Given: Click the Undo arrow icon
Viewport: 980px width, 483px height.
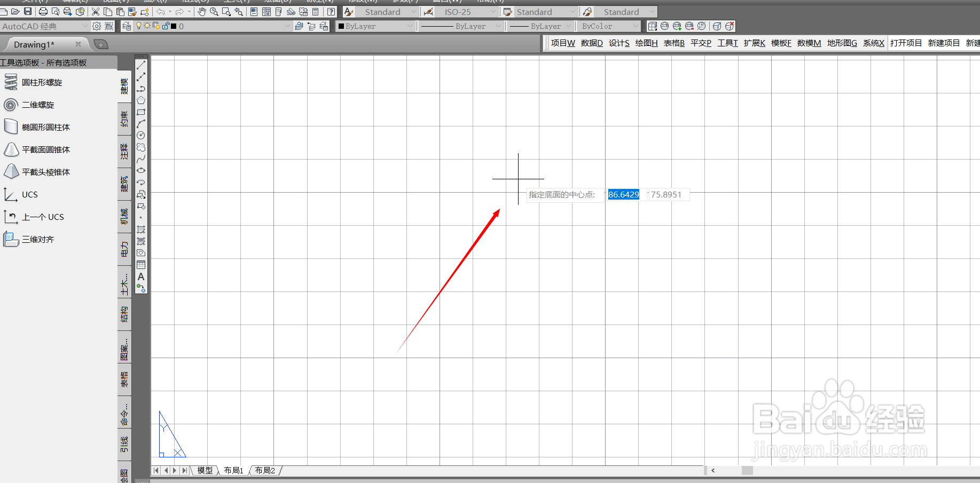Looking at the screenshot, I should pos(161,11).
